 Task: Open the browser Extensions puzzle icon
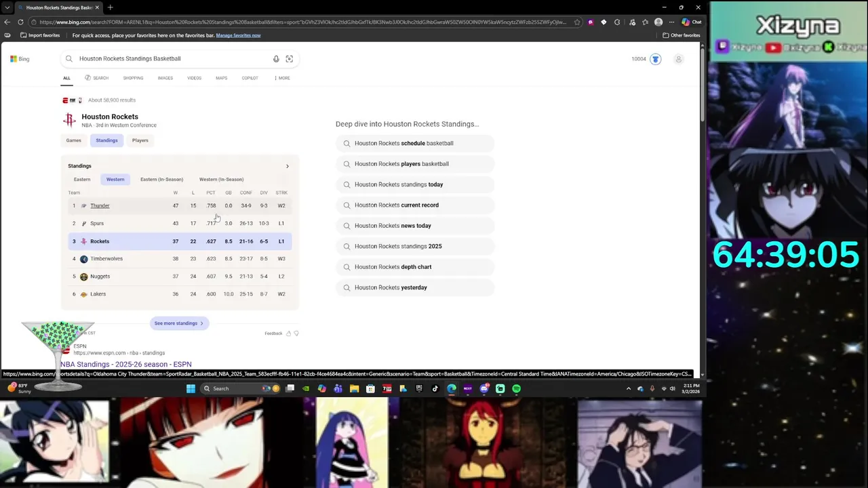[x=617, y=22]
